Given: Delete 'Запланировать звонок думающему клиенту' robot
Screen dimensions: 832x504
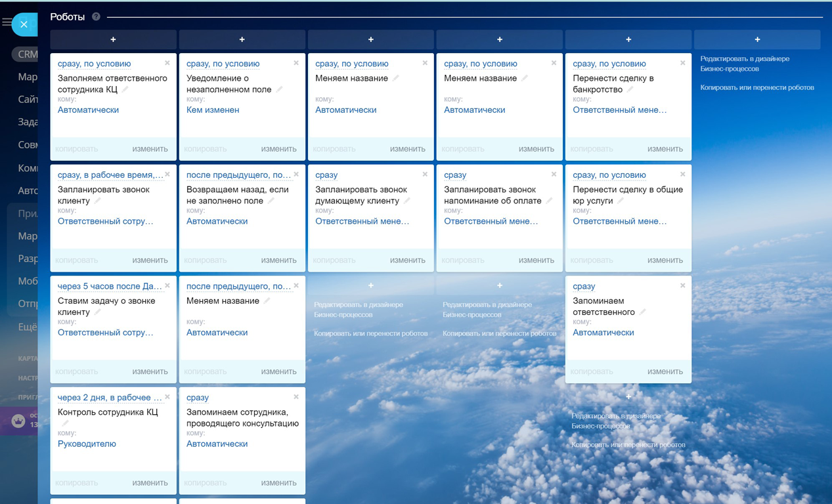Looking at the screenshot, I should pyautogui.click(x=424, y=175).
